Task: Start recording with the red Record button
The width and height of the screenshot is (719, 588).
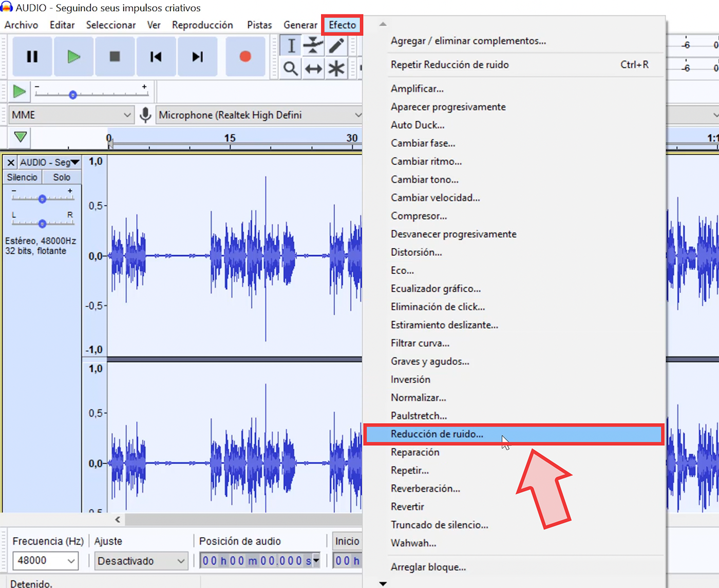Action: click(x=245, y=56)
